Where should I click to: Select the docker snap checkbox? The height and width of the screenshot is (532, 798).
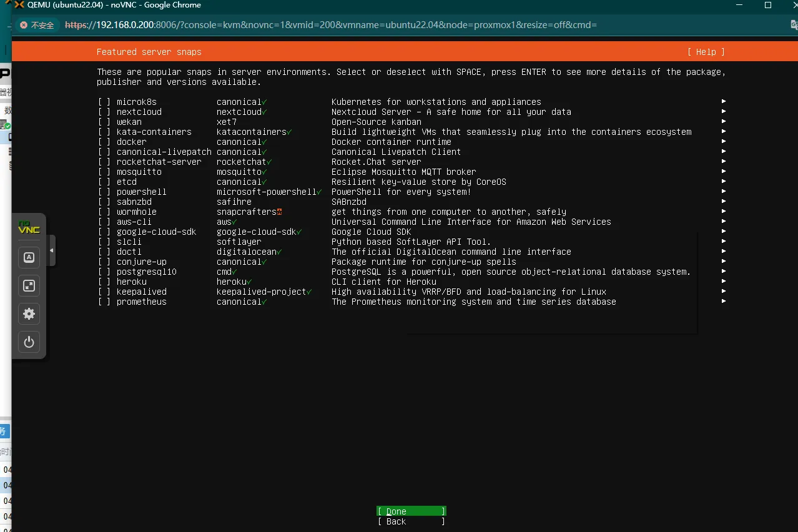[x=104, y=142]
